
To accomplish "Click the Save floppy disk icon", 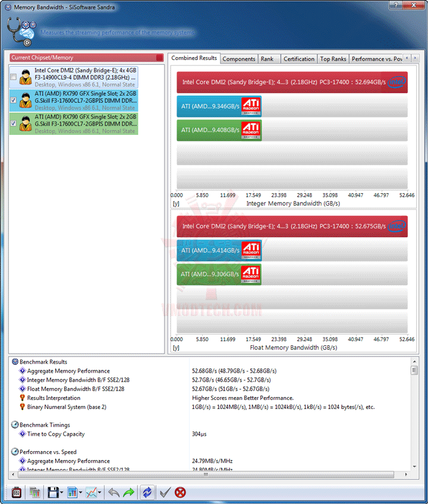I will click(x=53, y=492).
